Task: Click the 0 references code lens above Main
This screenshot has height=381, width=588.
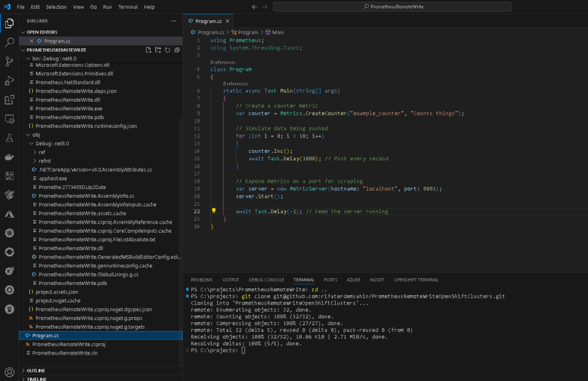Action: [x=236, y=84]
